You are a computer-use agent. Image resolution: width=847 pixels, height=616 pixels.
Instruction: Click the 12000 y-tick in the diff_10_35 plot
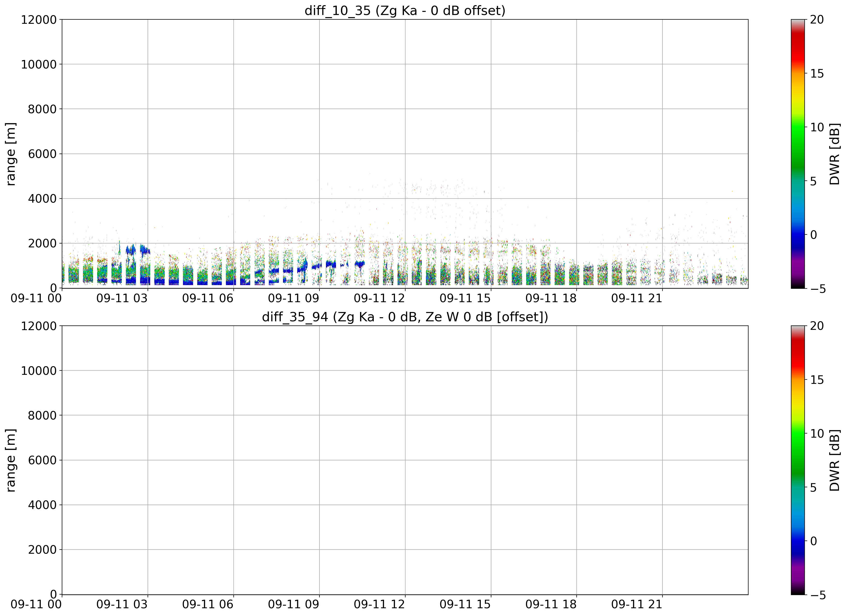click(x=39, y=19)
